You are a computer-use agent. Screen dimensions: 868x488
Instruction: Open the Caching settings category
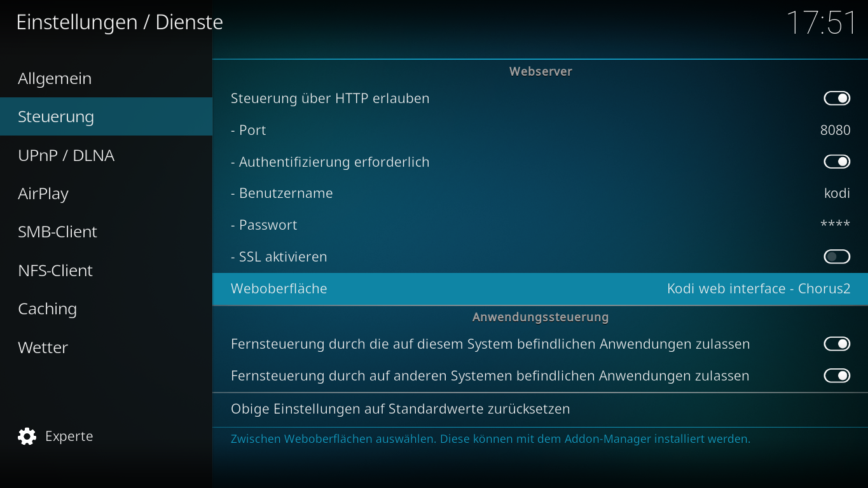(106, 309)
